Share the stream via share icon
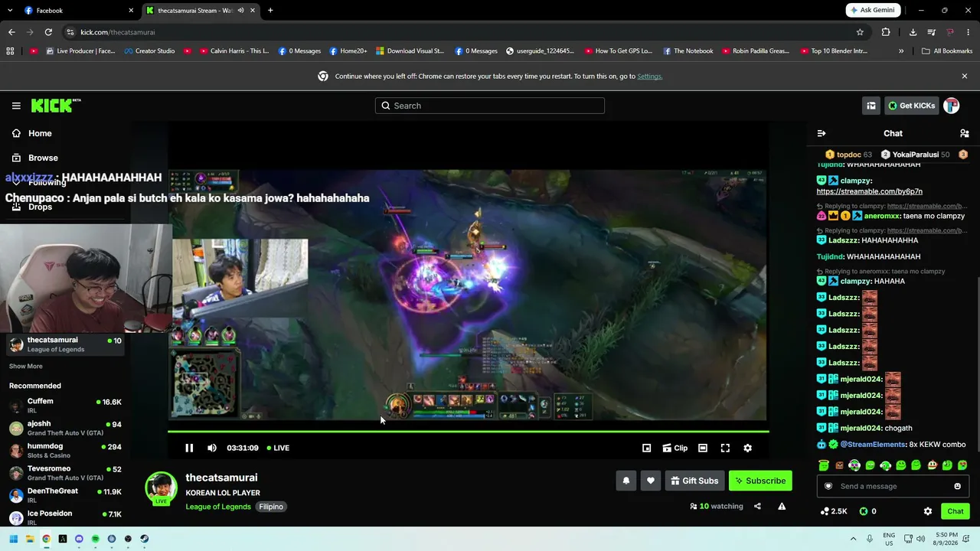Screen dimensions: 980x551 [x=757, y=506]
